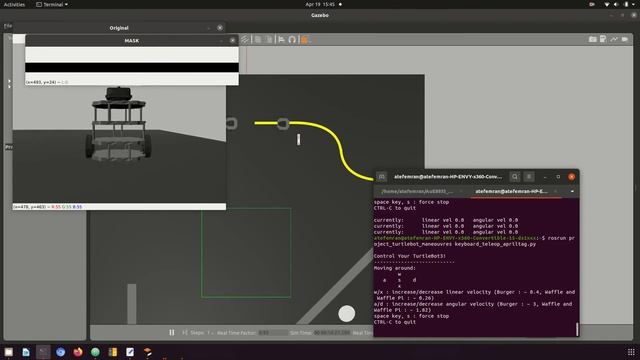Viewport: 640px width, 360px height.
Task: Click the terminal new tab icon
Action: tap(382, 177)
